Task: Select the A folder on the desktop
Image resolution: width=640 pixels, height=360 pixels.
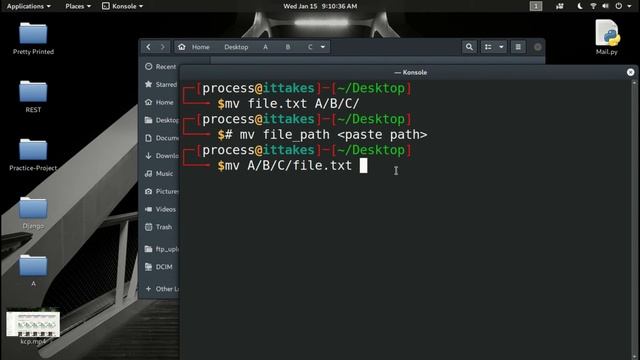Action: tap(33, 270)
